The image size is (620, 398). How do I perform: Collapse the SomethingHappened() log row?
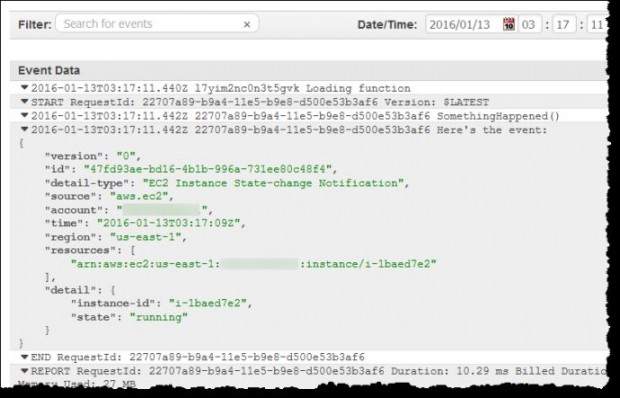click(25, 115)
